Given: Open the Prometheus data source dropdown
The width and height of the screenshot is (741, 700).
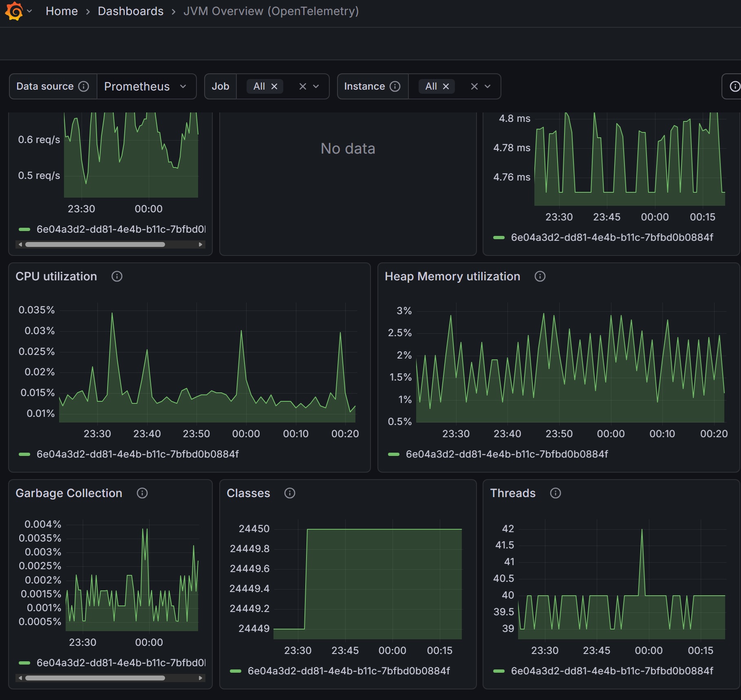Looking at the screenshot, I should (147, 86).
